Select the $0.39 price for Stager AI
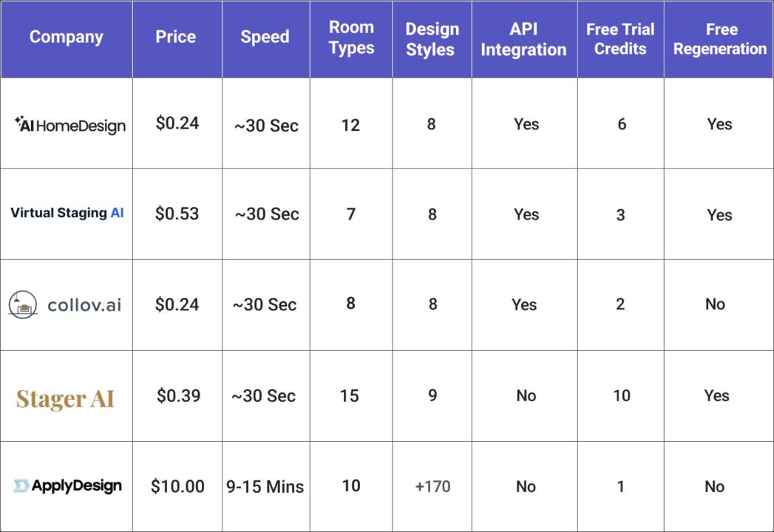 pyautogui.click(x=178, y=395)
